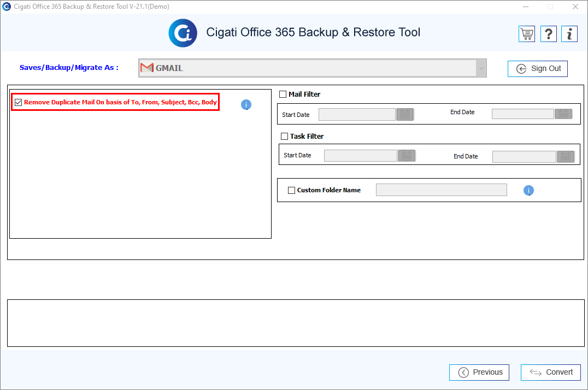This screenshot has height=390, width=588.
Task: Open the shopping cart purchase icon
Action: click(527, 34)
